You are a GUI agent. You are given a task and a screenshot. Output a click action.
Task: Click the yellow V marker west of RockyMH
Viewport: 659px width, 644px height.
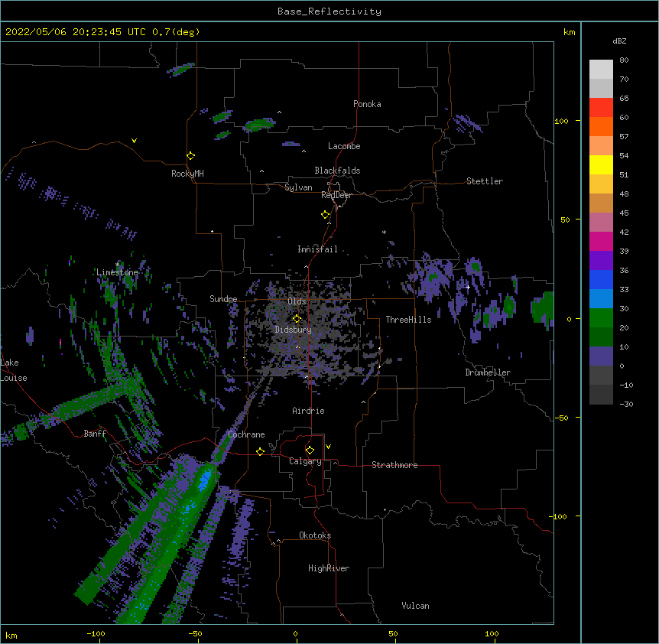point(134,141)
